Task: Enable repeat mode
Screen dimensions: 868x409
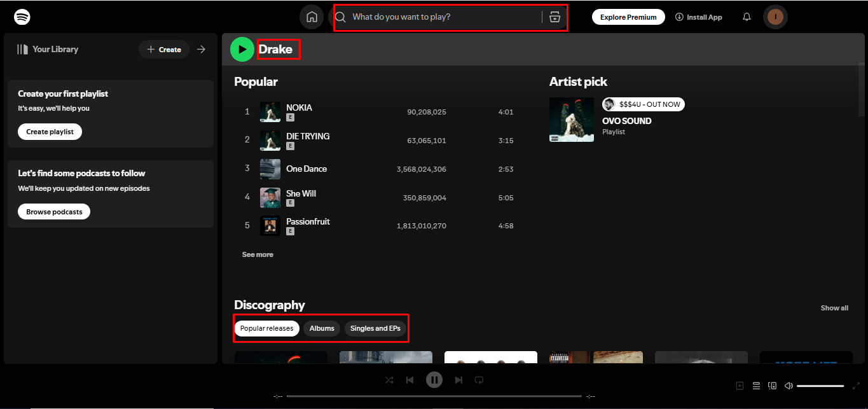Action: [x=479, y=380]
